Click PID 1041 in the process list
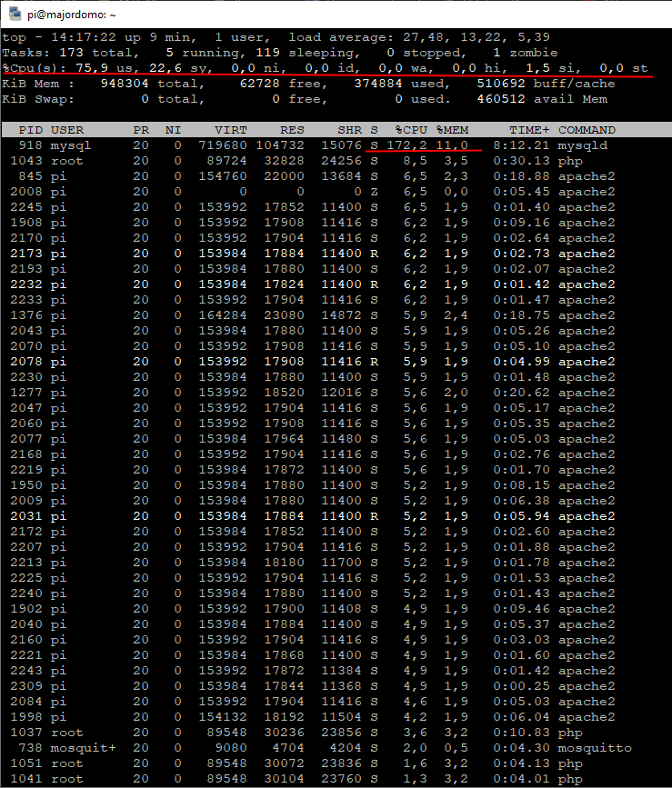 point(26,779)
